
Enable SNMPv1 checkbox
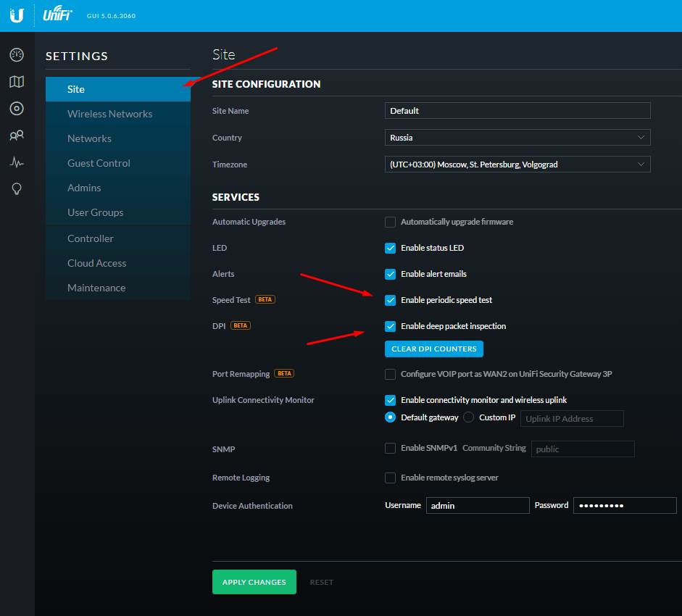click(x=391, y=449)
